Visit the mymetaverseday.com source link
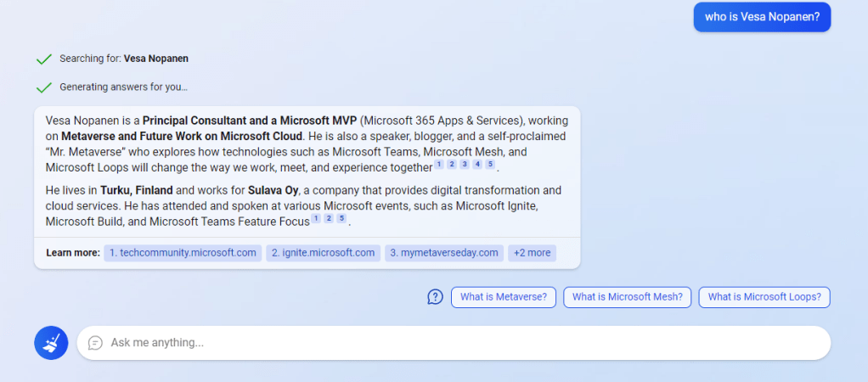868x382 pixels. click(443, 253)
